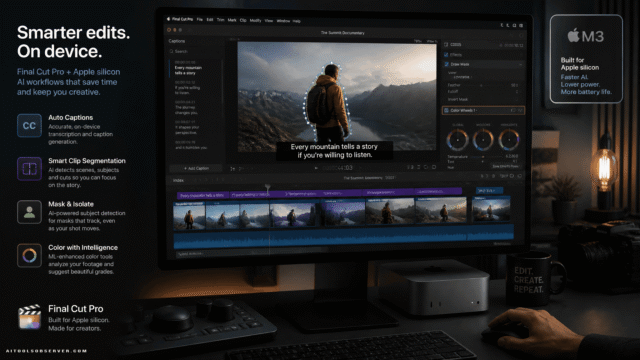Open the Clip menu

[243, 20]
